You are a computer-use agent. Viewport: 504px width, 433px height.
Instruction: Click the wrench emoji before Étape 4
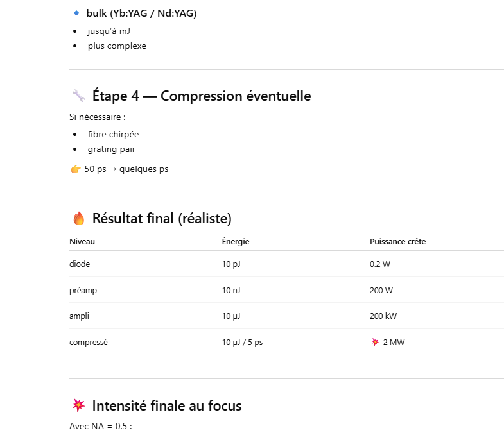click(78, 96)
